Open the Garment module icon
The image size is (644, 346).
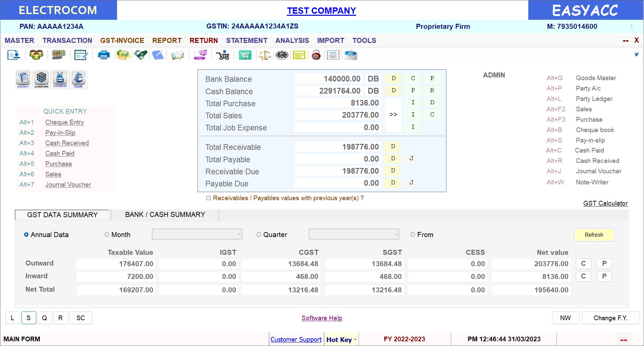(x=60, y=79)
